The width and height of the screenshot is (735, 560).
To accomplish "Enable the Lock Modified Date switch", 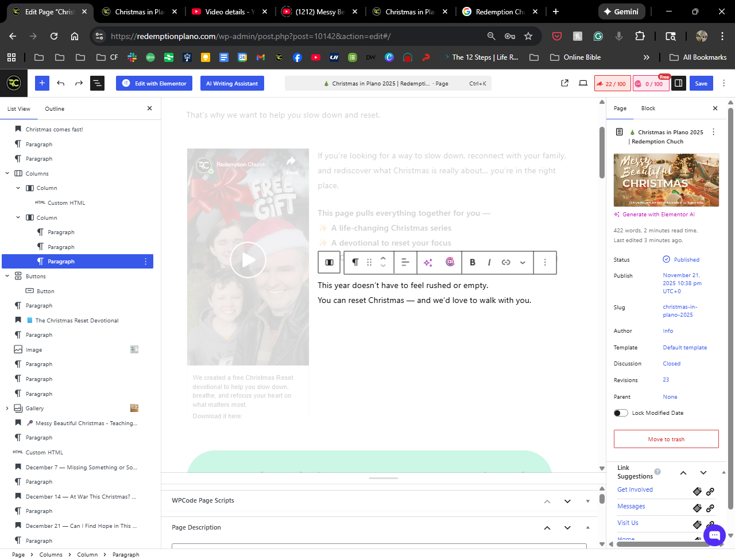I will click(x=621, y=413).
